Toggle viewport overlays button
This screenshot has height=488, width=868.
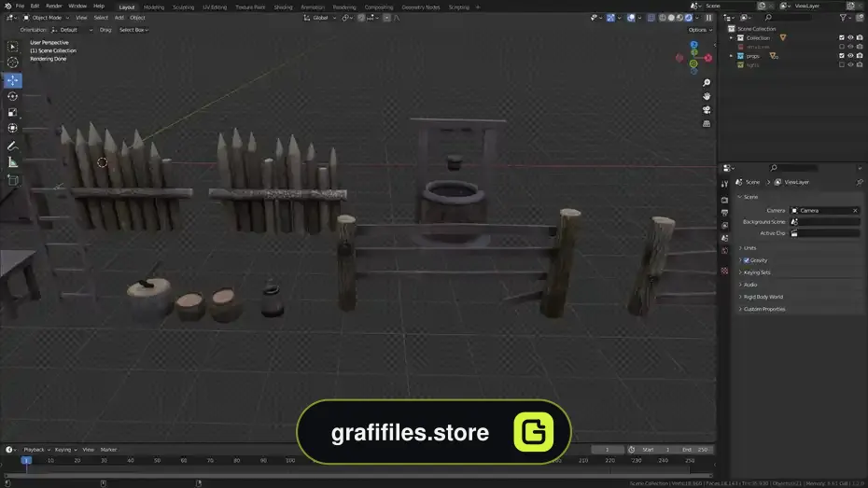tap(631, 18)
